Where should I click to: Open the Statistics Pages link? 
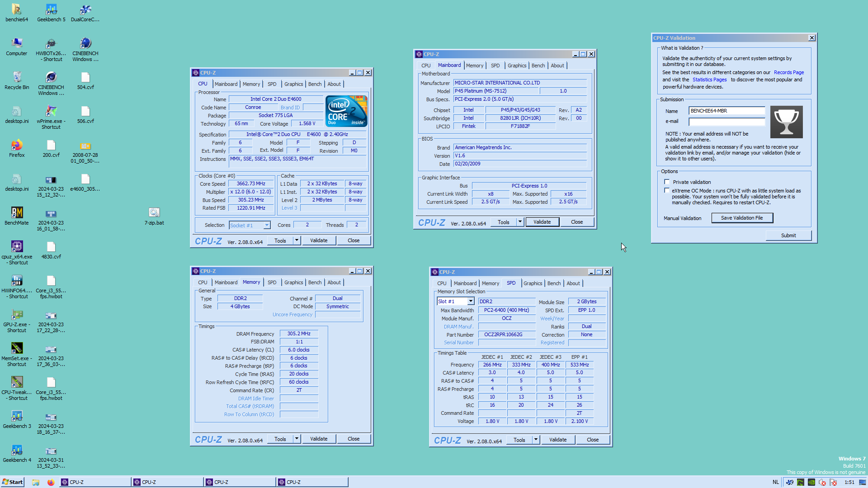click(710, 80)
